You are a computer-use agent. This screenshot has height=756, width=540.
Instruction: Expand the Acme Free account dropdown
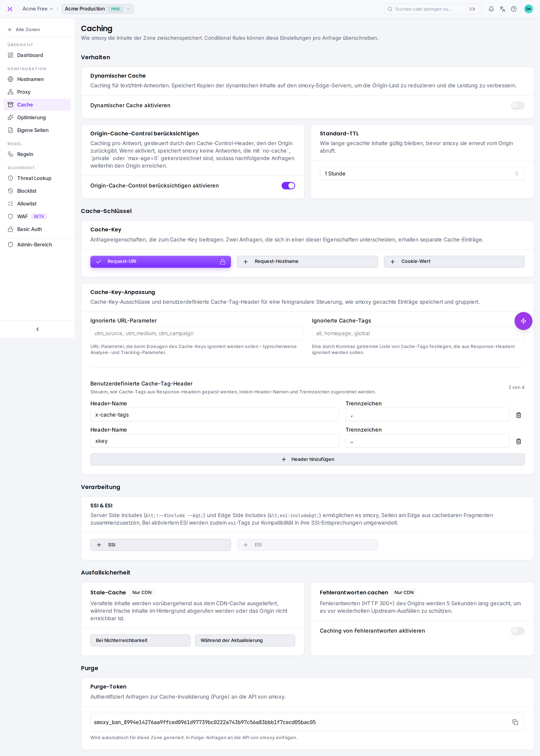click(x=37, y=9)
